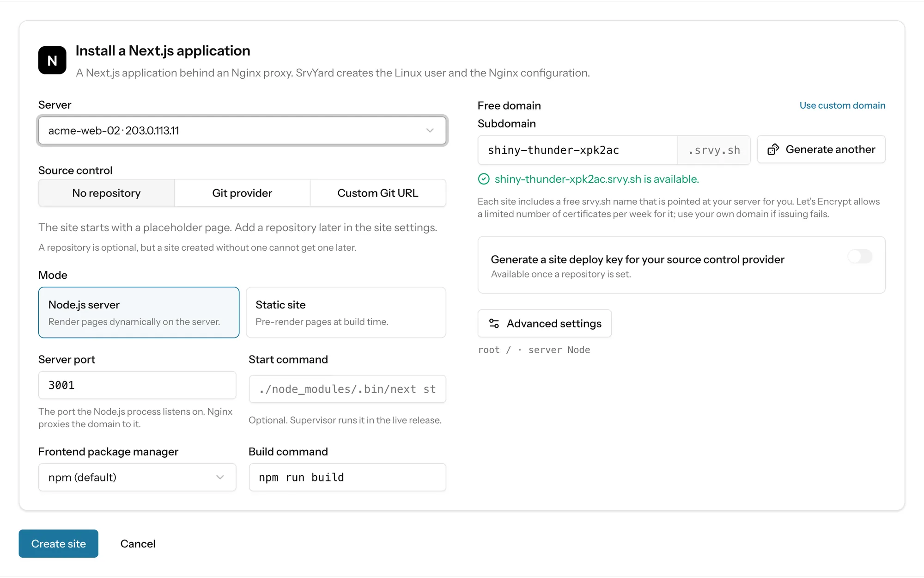Click "shiny-thunder-xpk2ac.srvy.sh is available." text
Screen dimensions: 924x578
click(x=596, y=179)
